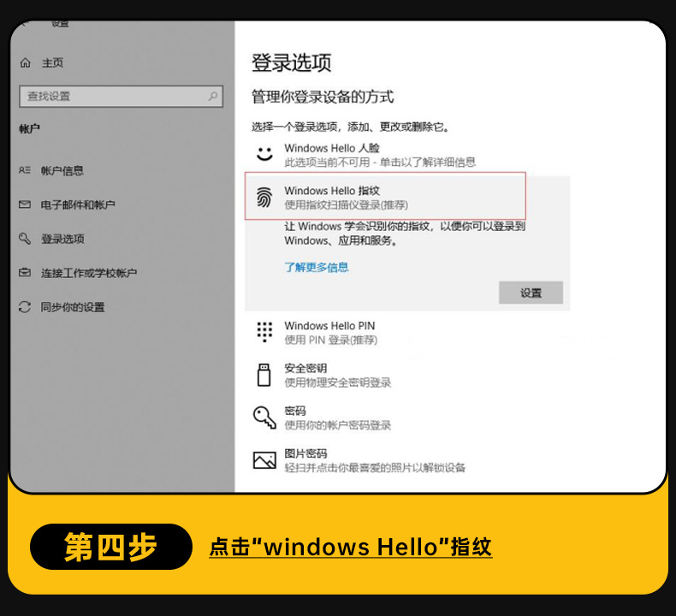Click the 帐户信息 person icon

point(25,170)
